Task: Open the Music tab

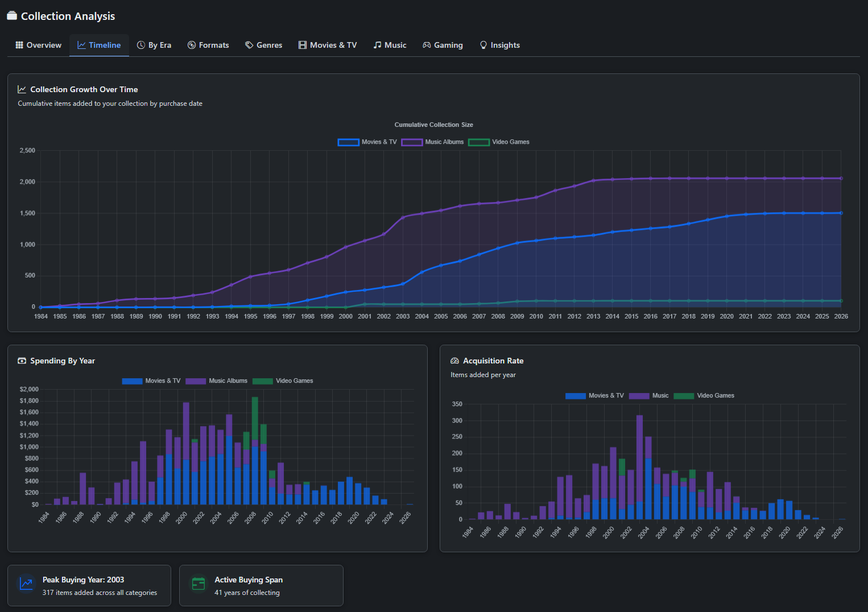Action: point(390,45)
